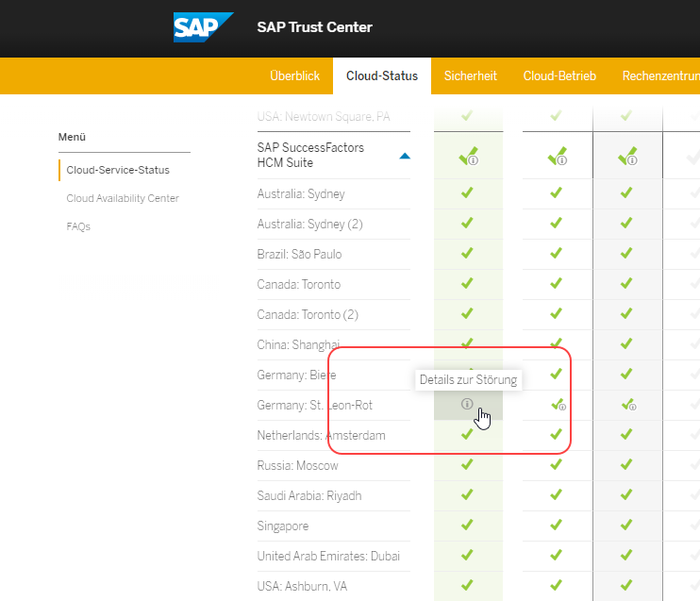The width and height of the screenshot is (700, 601).
Task: Click Saudi Arabia: Riyadh third column checkmark
Action: click(x=626, y=494)
